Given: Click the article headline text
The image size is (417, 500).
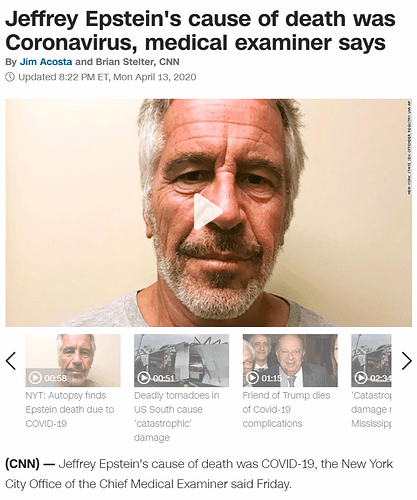Looking at the screenshot, I should click(200, 31).
